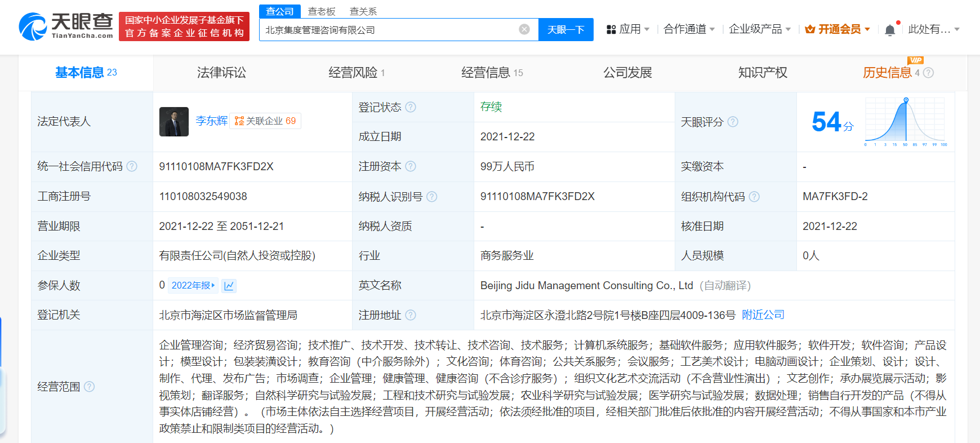Click the English name Beijing Jidu Management Consulting

[x=586, y=286]
